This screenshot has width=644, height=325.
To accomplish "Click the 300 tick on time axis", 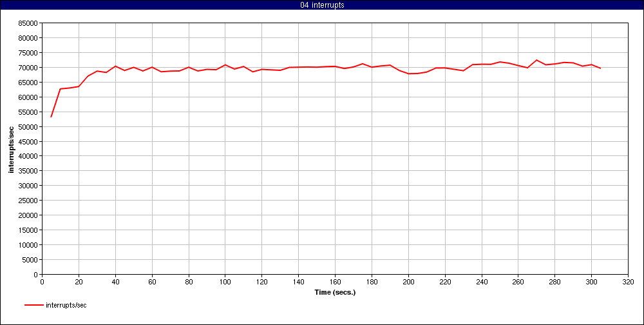I will click(x=591, y=282).
